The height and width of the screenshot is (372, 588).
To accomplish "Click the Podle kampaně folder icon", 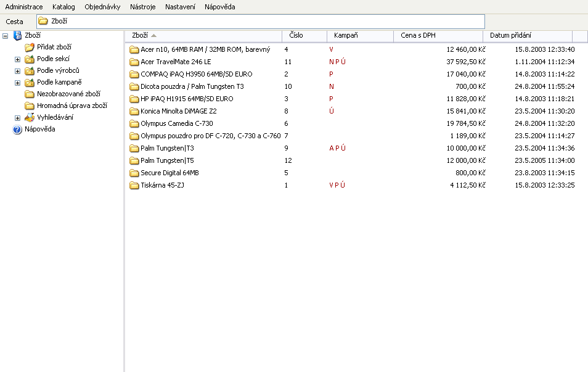I will click(29, 82).
